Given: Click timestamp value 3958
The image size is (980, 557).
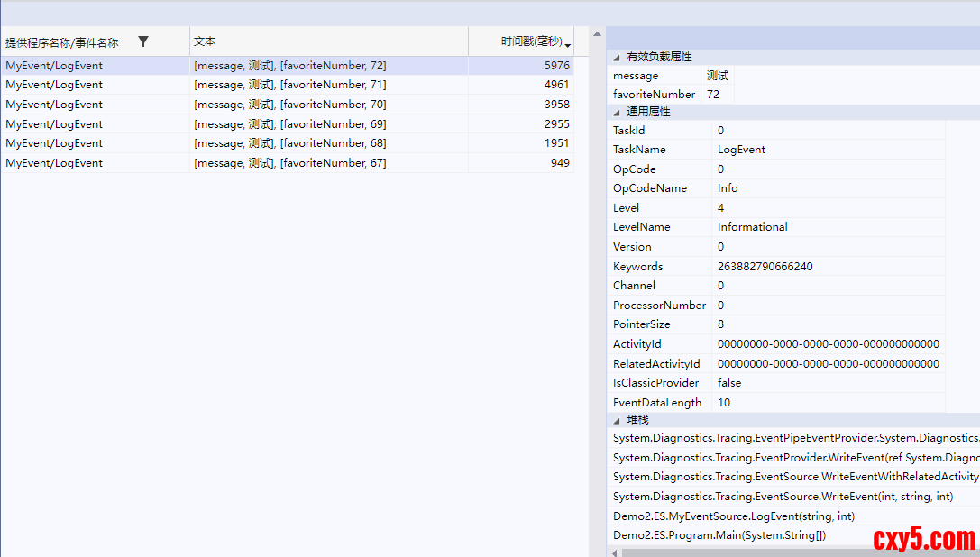Looking at the screenshot, I should pos(557,105).
